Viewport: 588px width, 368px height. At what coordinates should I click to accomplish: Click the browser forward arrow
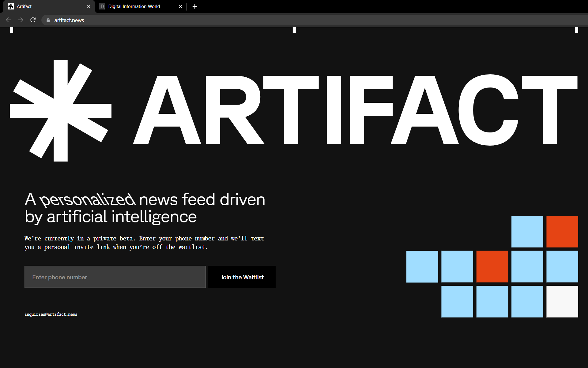coord(21,20)
